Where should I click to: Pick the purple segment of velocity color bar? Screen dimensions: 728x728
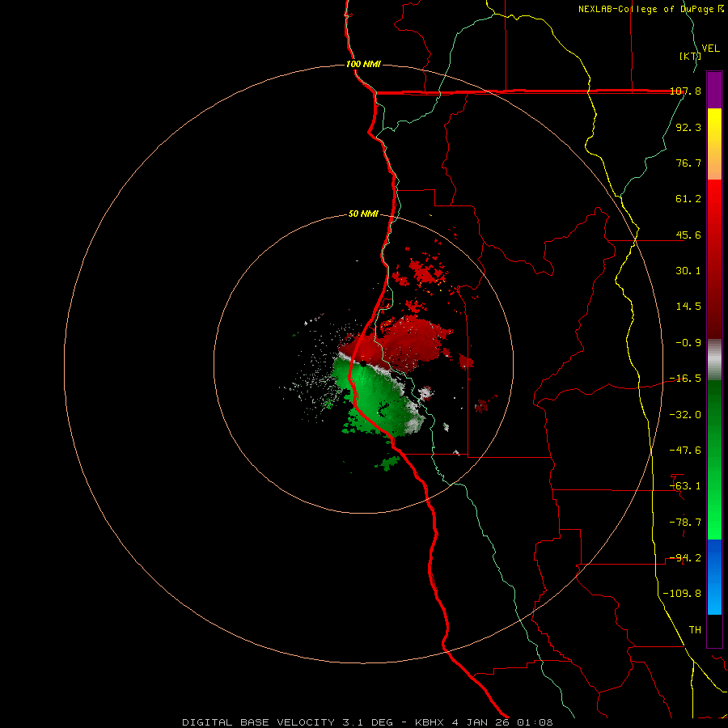tap(714, 90)
